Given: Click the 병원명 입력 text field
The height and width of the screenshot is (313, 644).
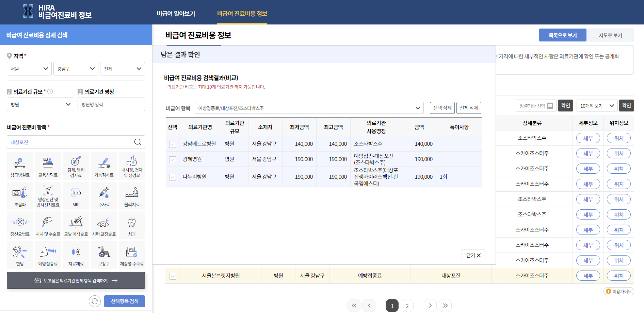Looking at the screenshot, I should (111, 104).
